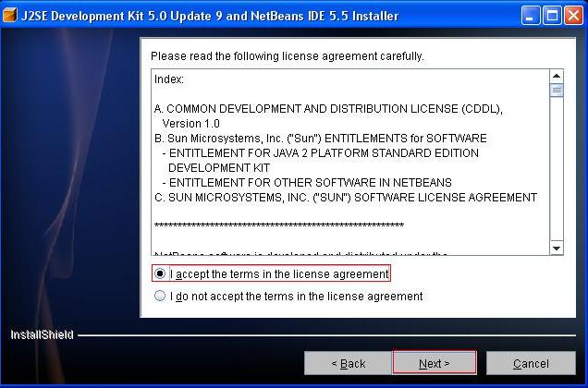
Task: Click the InstallShield label
Action: pos(42,334)
